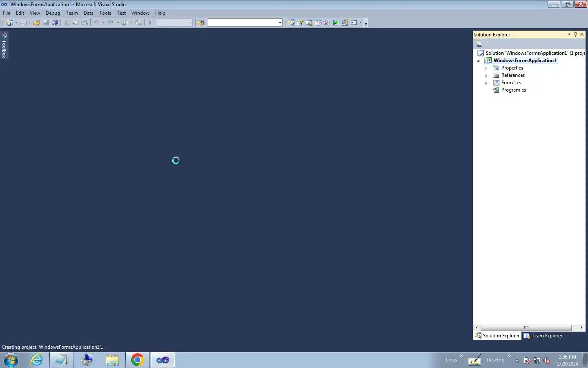Click the scrollbar right arrow in Solution Explorer
Viewport: 588px width, 368px height.
coord(581,328)
